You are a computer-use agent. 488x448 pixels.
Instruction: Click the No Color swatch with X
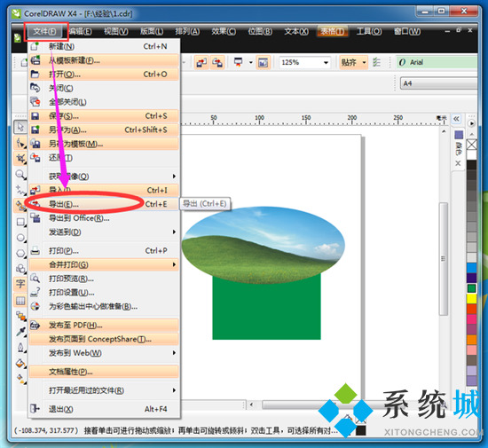(x=471, y=145)
